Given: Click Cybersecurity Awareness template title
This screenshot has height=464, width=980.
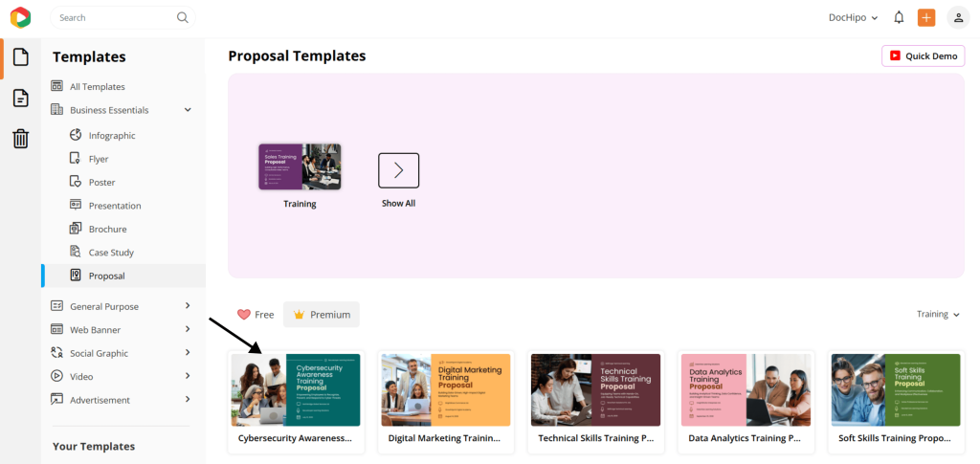Looking at the screenshot, I should pyautogui.click(x=295, y=438).
